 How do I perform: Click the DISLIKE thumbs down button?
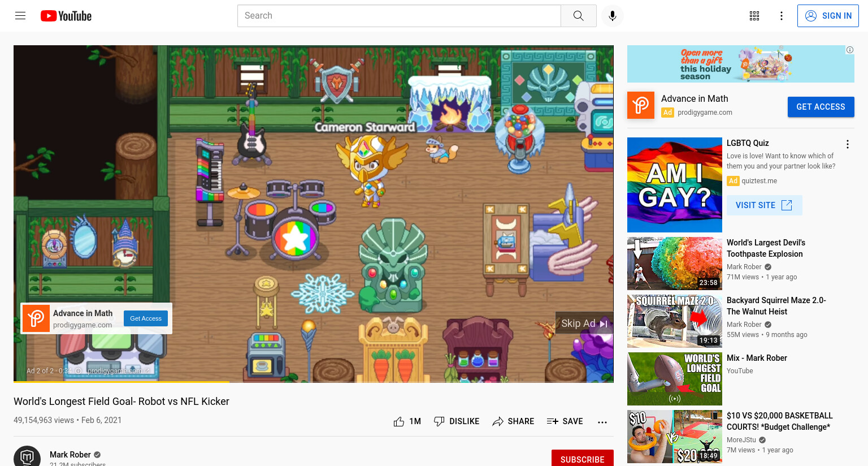[x=457, y=421]
